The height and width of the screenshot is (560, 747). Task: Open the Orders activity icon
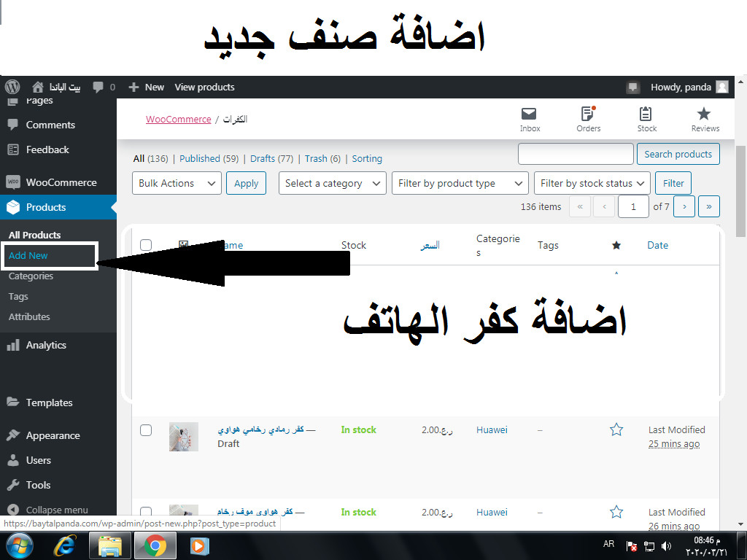point(589,120)
